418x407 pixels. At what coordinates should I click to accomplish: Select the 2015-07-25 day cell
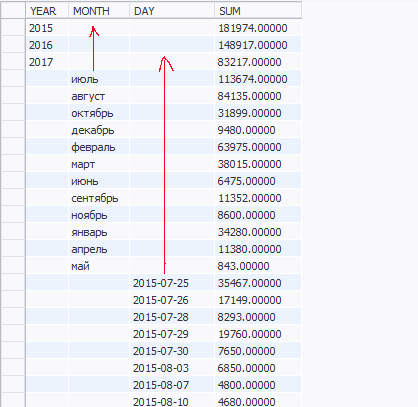(x=172, y=283)
